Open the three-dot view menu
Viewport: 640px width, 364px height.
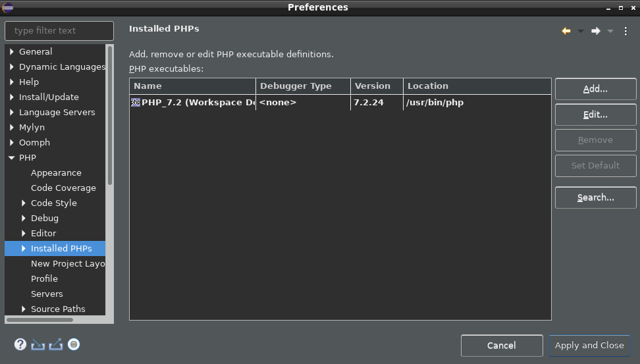coord(626,31)
